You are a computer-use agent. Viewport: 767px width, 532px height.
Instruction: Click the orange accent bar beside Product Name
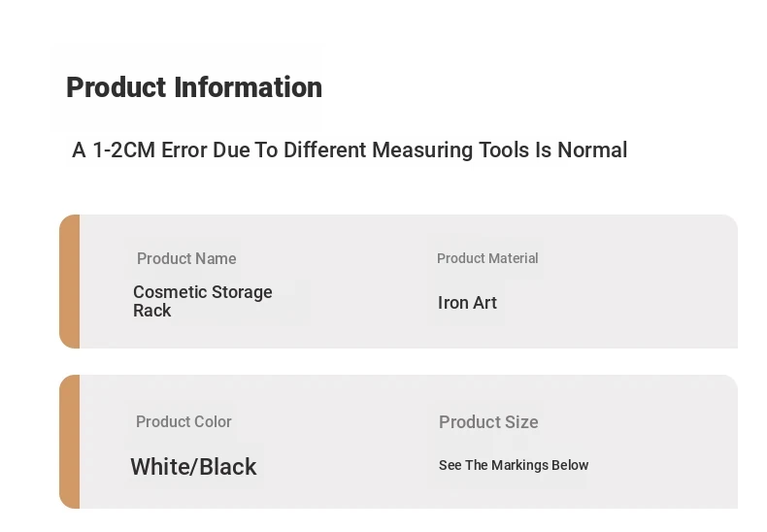click(x=70, y=282)
